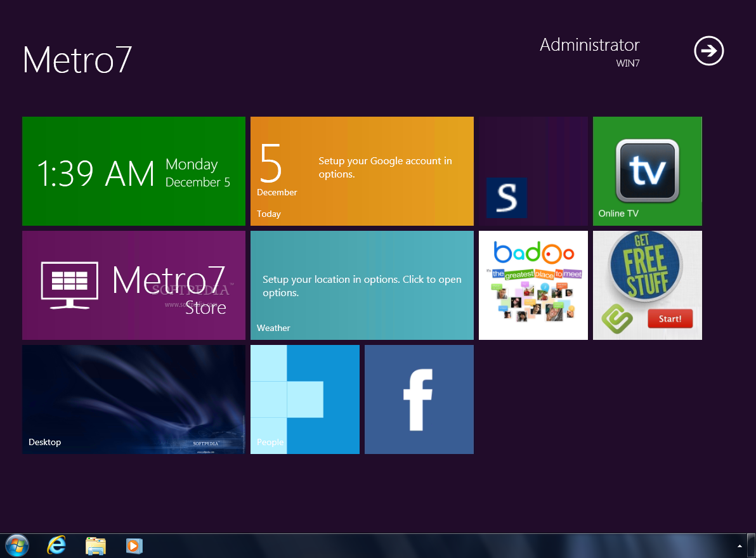The image size is (756, 558).
Task: Open the Get Free Stuff tile
Action: point(647,285)
